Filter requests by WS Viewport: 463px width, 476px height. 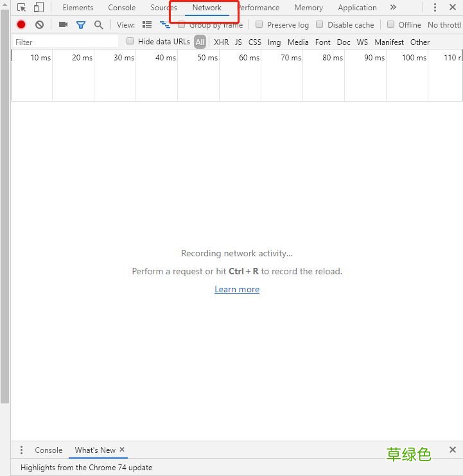pyautogui.click(x=362, y=42)
